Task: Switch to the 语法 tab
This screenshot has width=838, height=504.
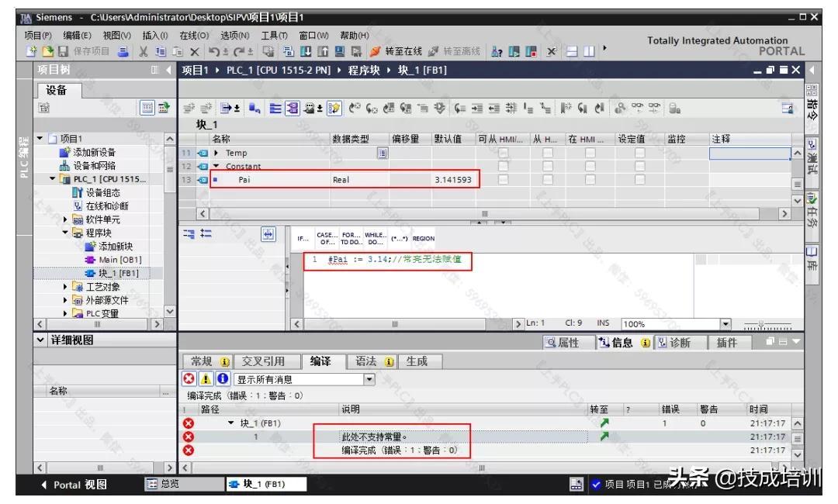Action: [x=374, y=361]
